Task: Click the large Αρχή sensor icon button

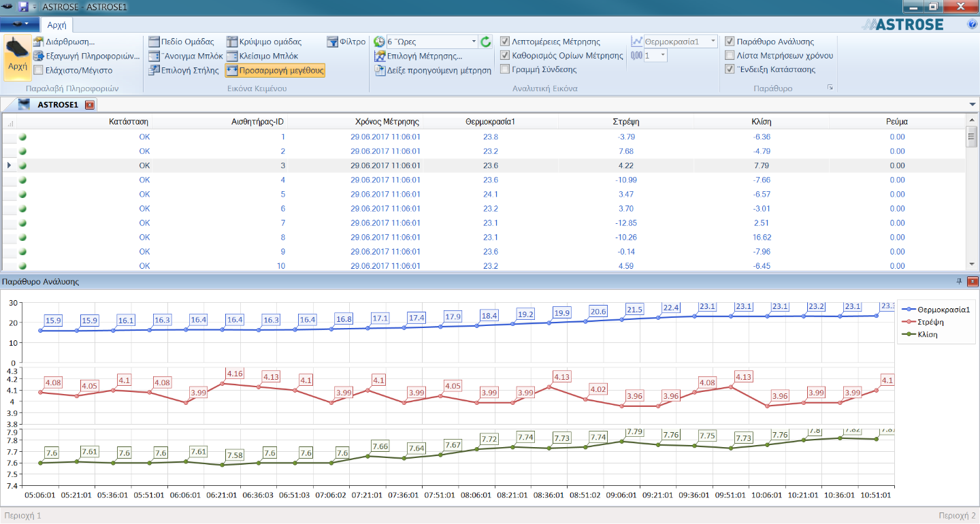Action: (17, 56)
